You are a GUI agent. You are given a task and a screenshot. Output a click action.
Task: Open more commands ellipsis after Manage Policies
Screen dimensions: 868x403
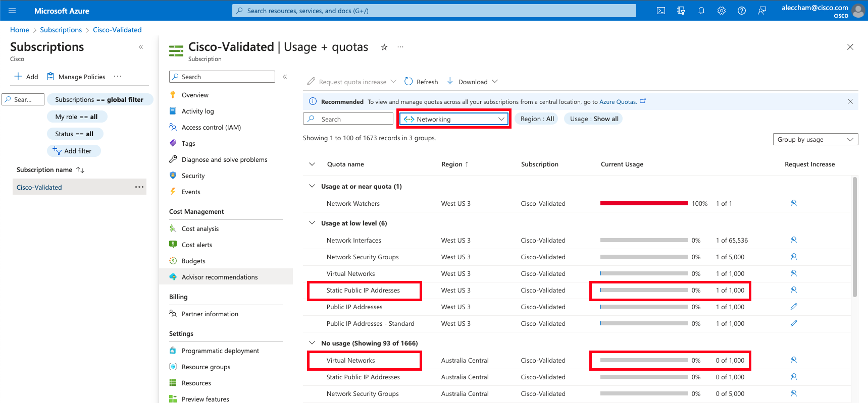[118, 76]
